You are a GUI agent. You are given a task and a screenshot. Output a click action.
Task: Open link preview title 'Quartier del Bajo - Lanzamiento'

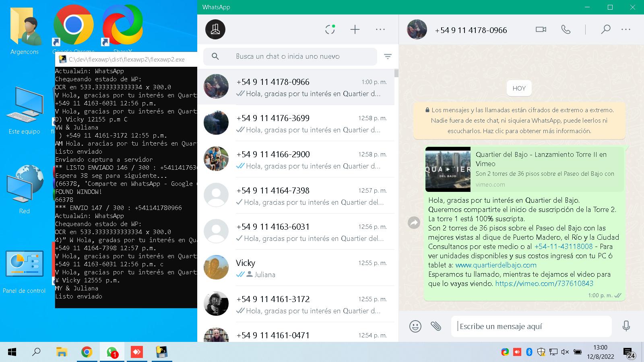[541, 159]
